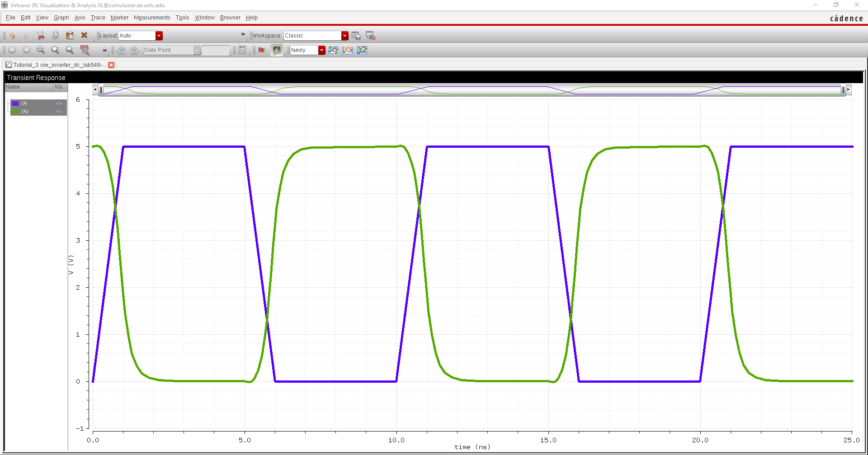Toggle visibility of the /Ai trace
The width and height of the screenshot is (868, 455).
(x=59, y=112)
